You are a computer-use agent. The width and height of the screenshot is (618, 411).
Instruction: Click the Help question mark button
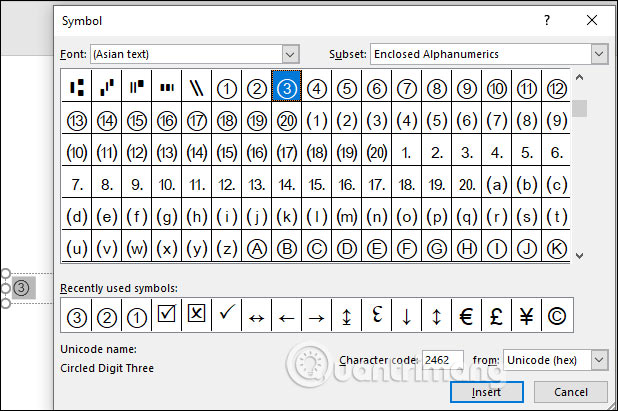546,19
